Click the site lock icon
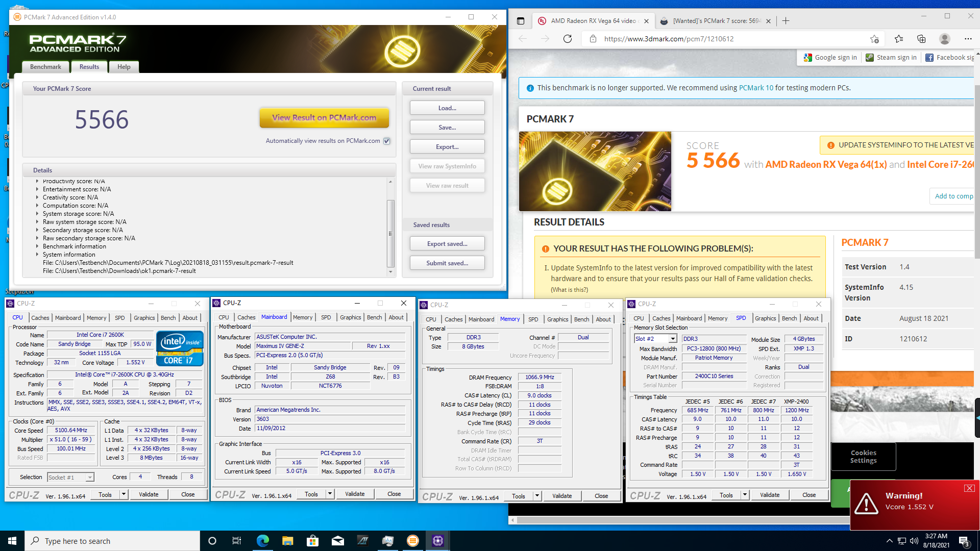Screen dimensions: 980x551 click(593, 39)
